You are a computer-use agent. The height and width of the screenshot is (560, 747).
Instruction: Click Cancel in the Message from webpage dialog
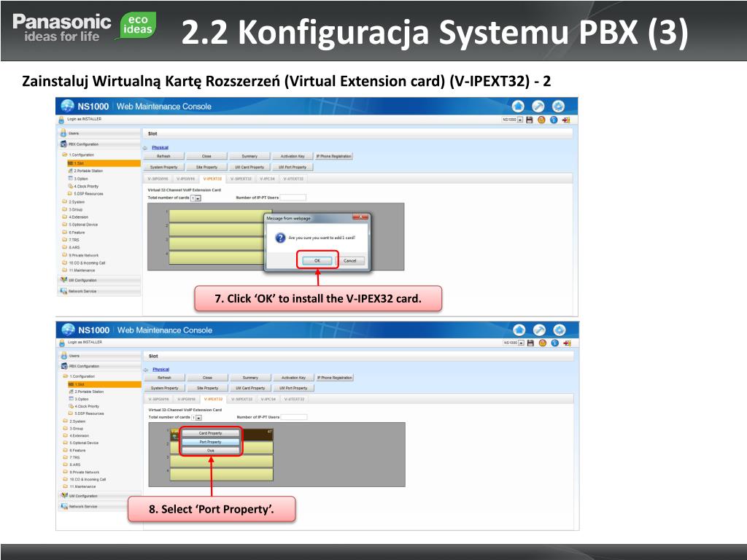(350, 260)
